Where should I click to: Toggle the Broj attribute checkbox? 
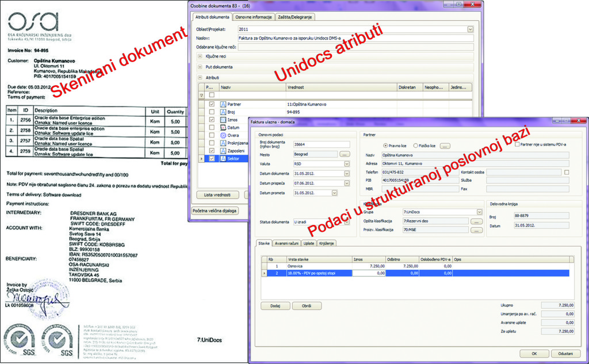tap(212, 112)
